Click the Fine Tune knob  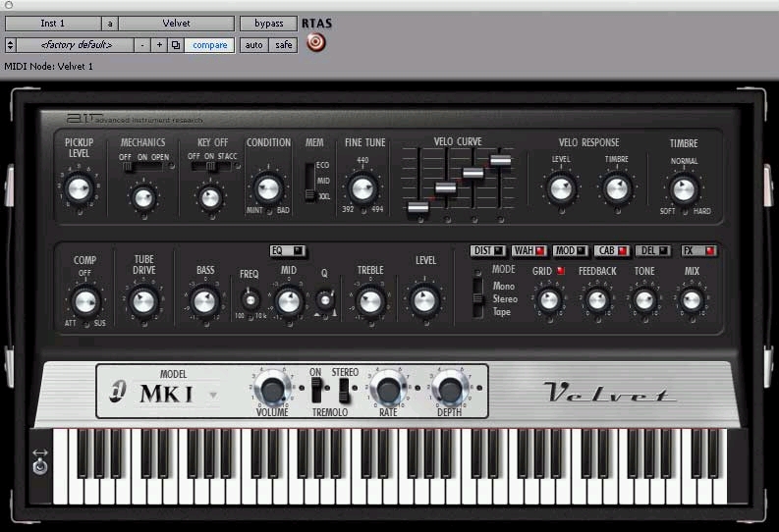(362, 188)
